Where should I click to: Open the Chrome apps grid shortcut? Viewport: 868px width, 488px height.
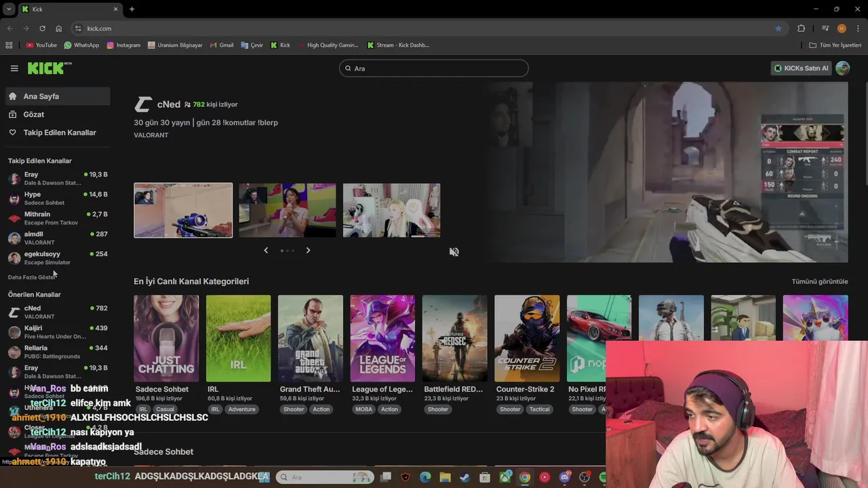(9, 45)
